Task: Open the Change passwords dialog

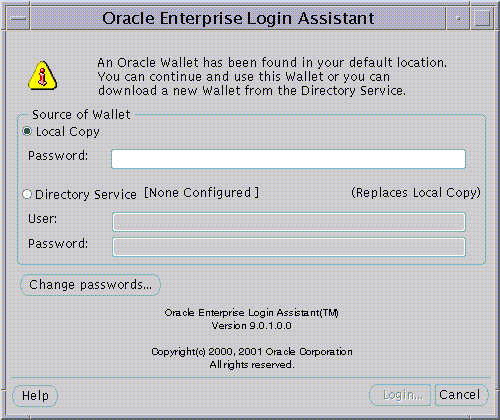Action: pos(90,285)
